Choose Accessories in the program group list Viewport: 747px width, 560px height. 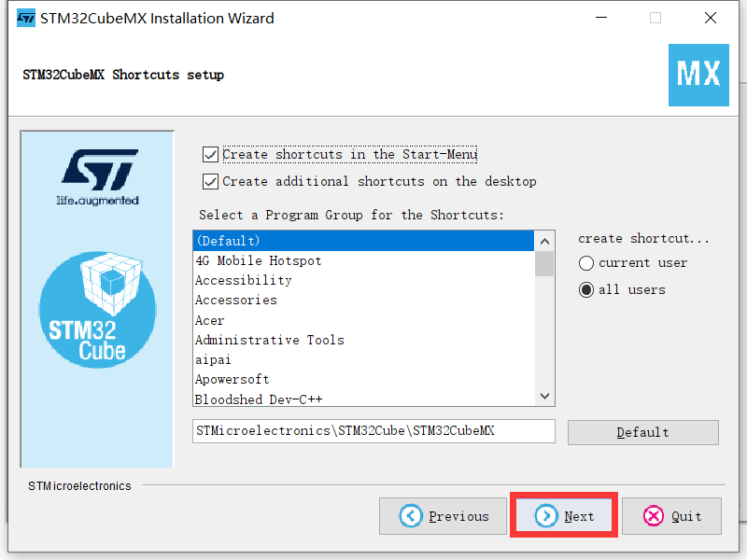point(363,300)
